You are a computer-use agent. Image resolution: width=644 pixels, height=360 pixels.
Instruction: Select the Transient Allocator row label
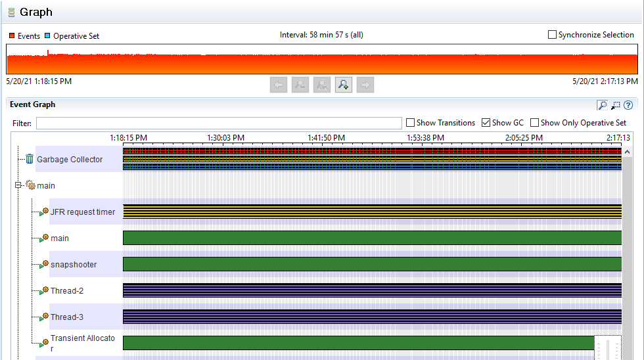click(x=83, y=343)
